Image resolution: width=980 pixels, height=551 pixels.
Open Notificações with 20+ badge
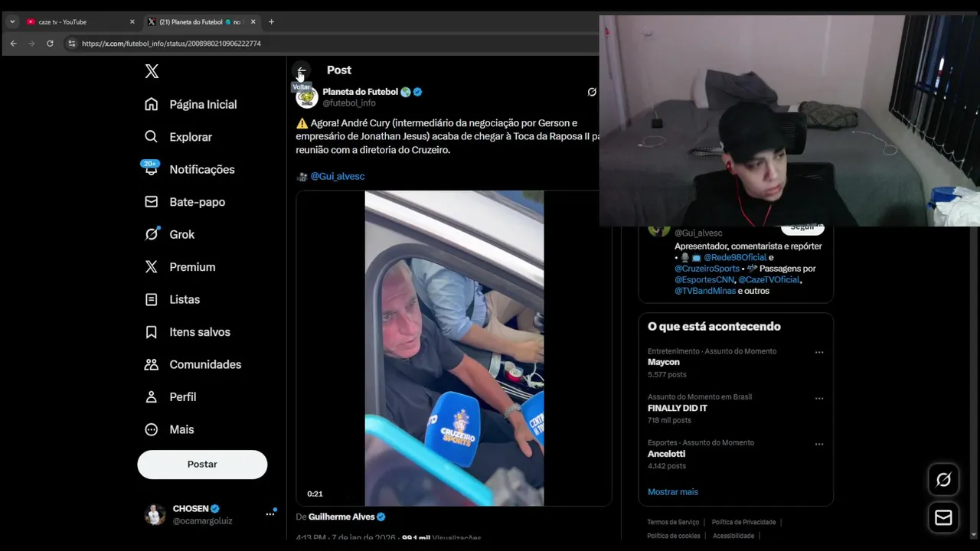[x=189, y=169]
